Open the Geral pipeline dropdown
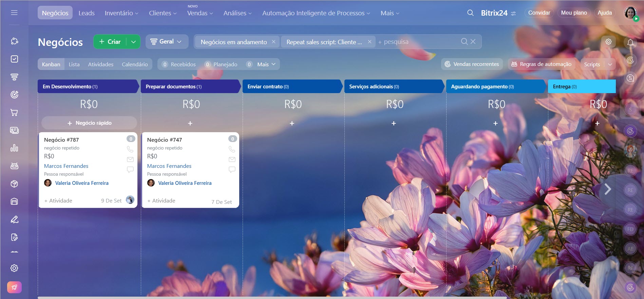Screen dimensions: 644x299 tap(167, 41)
